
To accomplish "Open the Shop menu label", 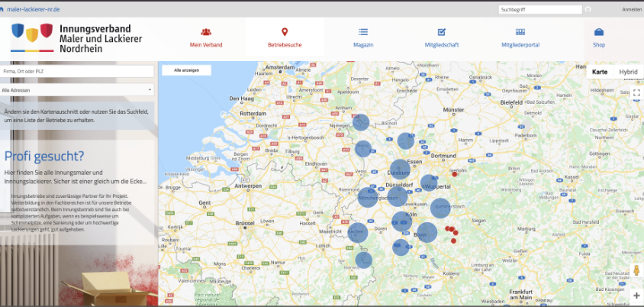I will [x=599, y=45].
